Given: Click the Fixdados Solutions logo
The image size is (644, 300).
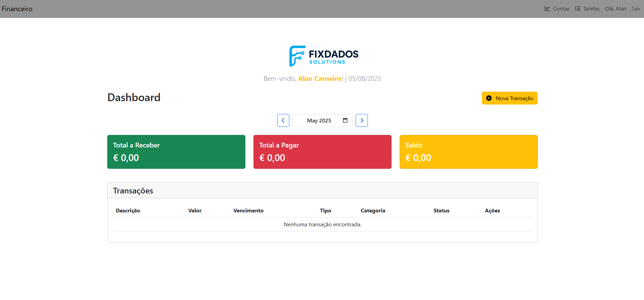Looking at the screenshot, I should pyautogui.click(x=324, y=56).
